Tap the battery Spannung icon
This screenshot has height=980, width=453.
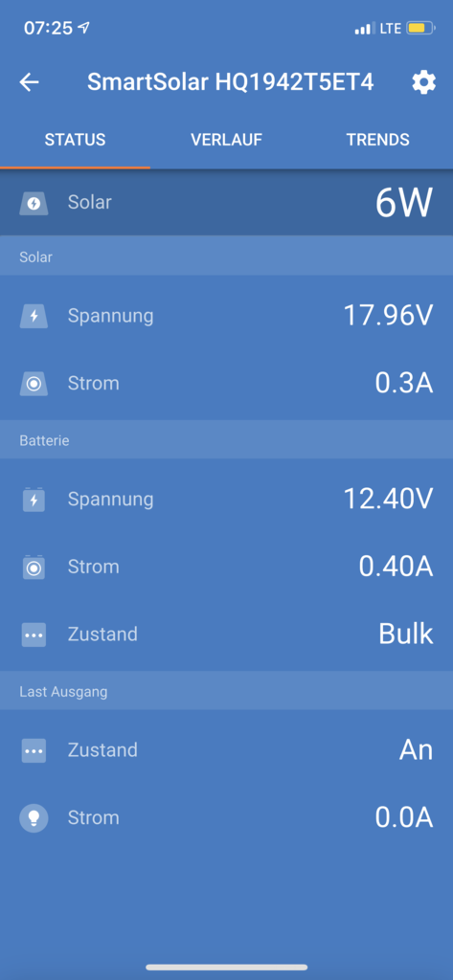[34, 500]
